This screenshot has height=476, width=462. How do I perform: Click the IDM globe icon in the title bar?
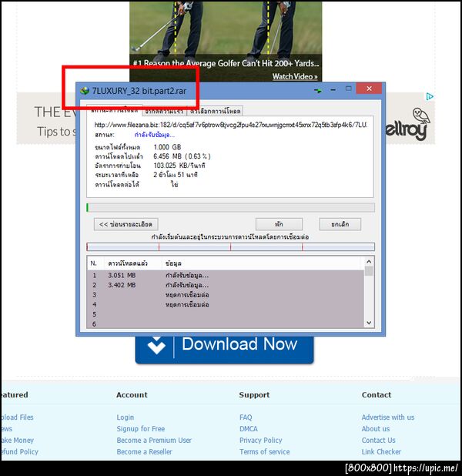[x=85, y=90]
